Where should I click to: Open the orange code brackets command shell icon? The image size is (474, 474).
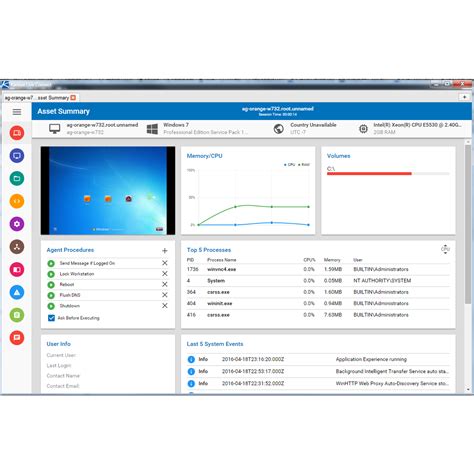[x=17, y=201]
